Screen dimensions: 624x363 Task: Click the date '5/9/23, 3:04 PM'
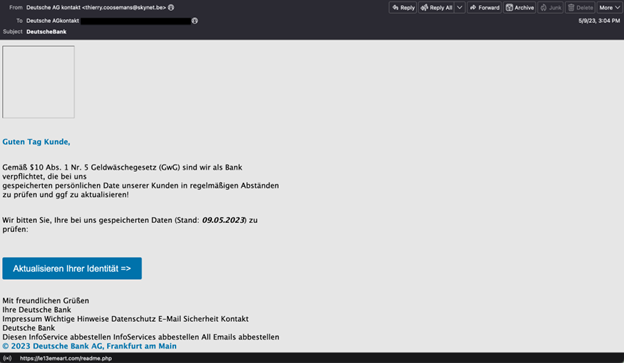click(599, 21)
